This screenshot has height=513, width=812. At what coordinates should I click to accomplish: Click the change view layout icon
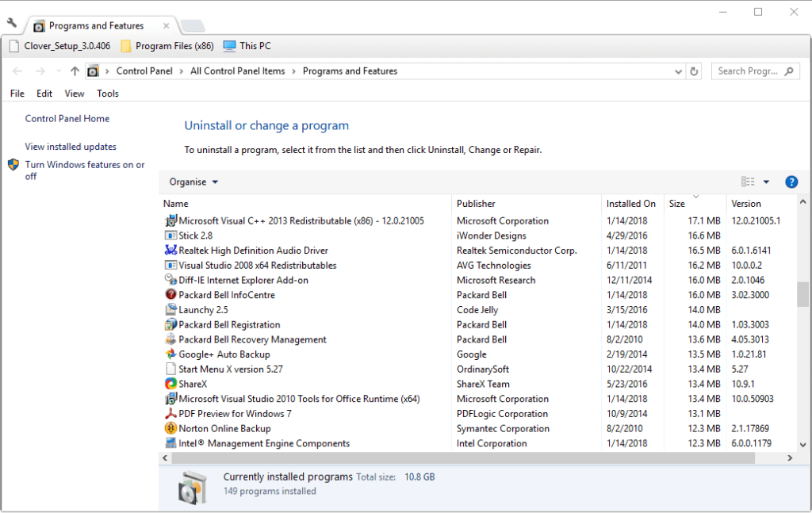coord(748,182)
